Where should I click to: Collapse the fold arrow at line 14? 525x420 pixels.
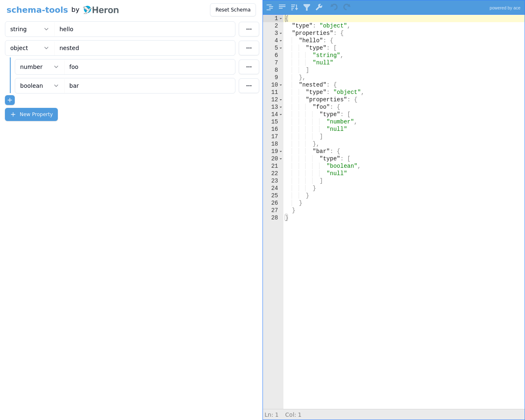281,114
